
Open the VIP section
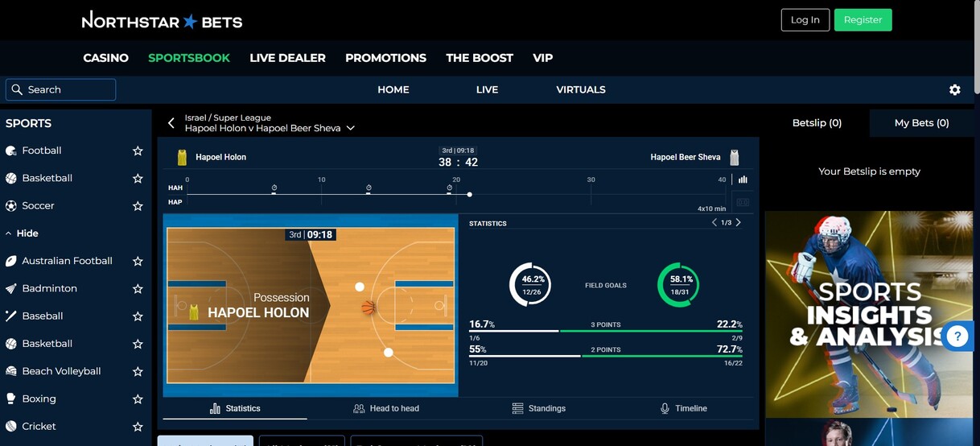pyautogui.click(x=543, y=58)
